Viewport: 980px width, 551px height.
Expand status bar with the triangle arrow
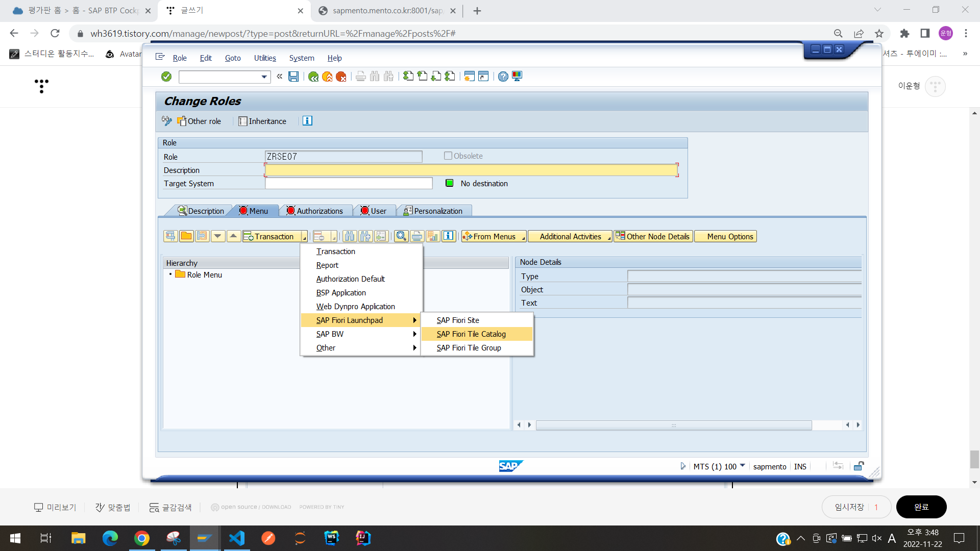[683, 466]
